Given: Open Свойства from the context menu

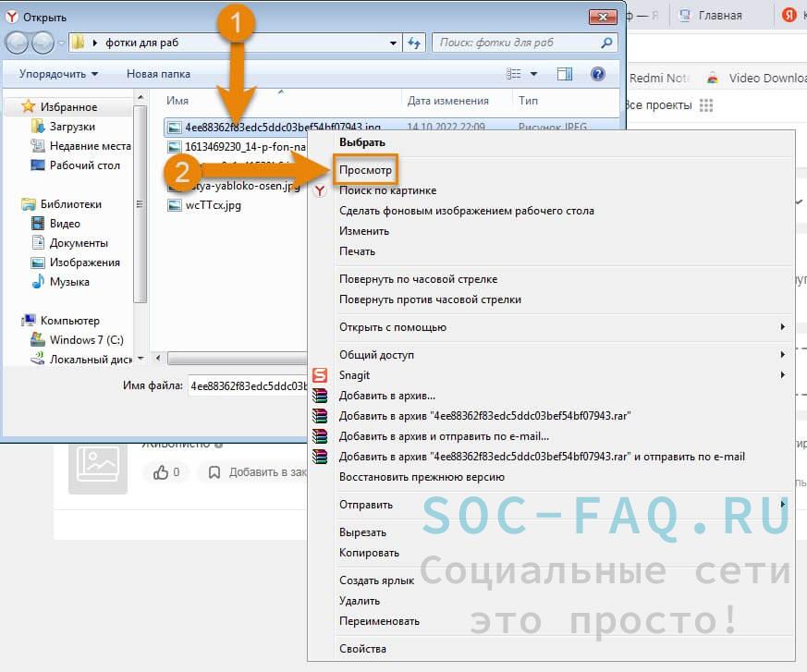Looking at the screenshot, I should tap(362, 649).
